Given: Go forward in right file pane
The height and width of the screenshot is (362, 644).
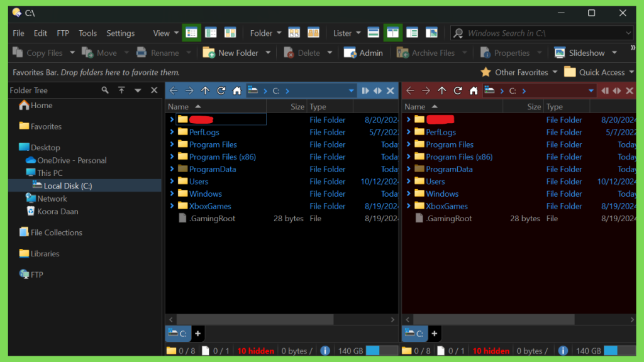Looking at the screenshot, I should click(x=426, y=90).
